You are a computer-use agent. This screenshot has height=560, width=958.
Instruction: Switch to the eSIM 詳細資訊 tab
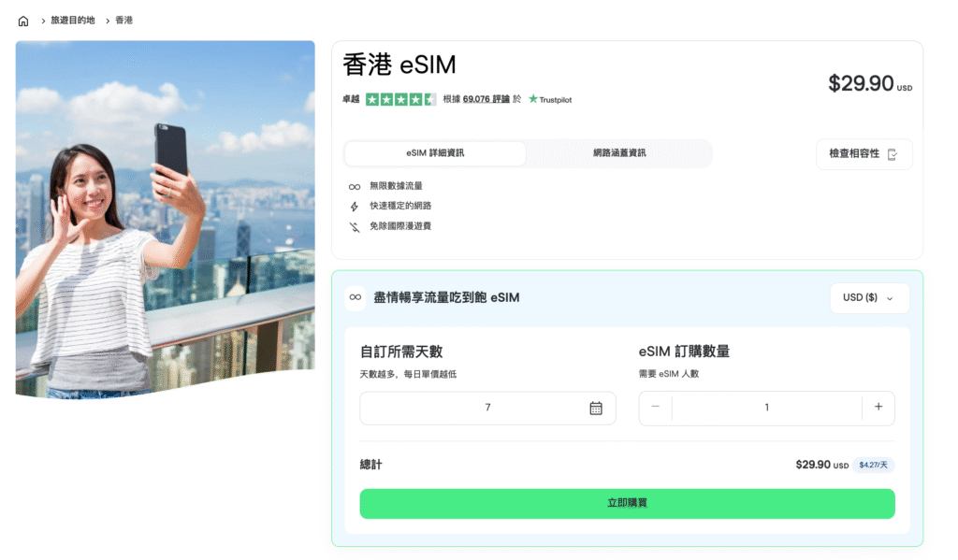[x=435, y=153]
